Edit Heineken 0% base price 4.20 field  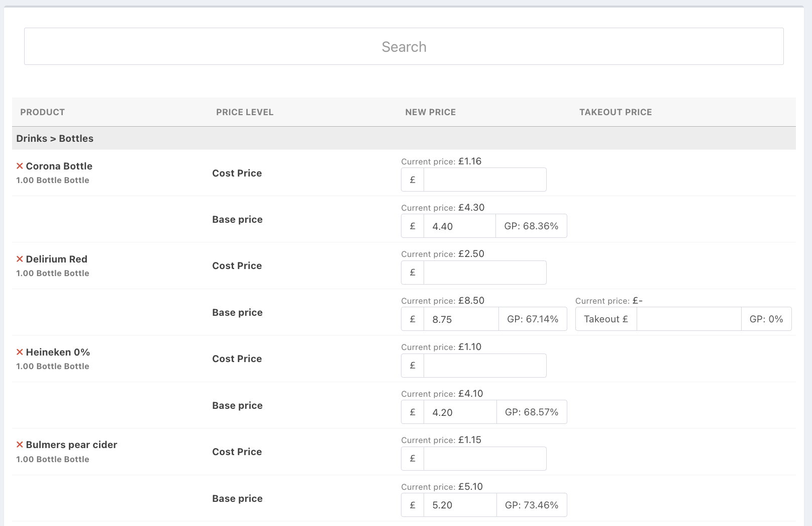[x=460, y=412]
